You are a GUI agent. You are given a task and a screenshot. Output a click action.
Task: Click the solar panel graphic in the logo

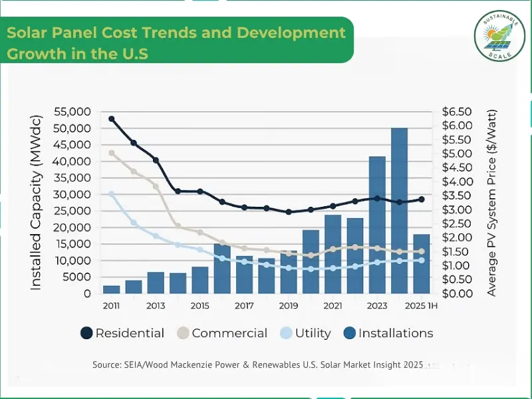pyautogui.click(x=497, y=46)
